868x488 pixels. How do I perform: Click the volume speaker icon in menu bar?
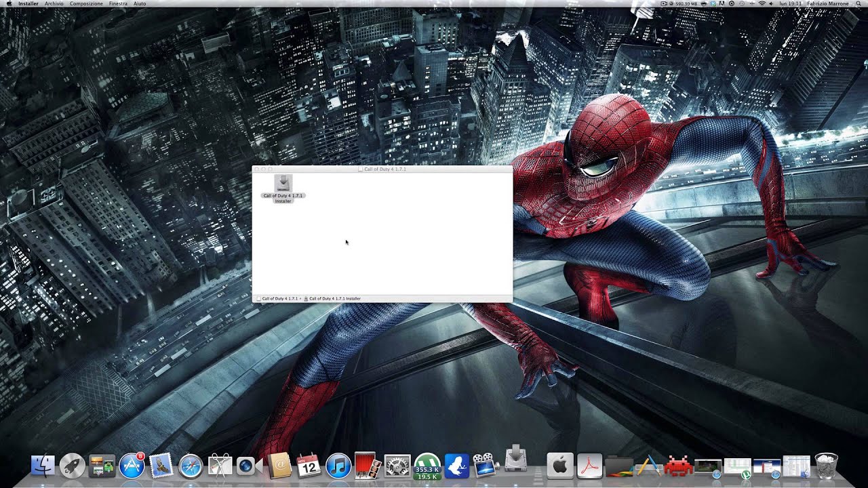click(772, 3)
